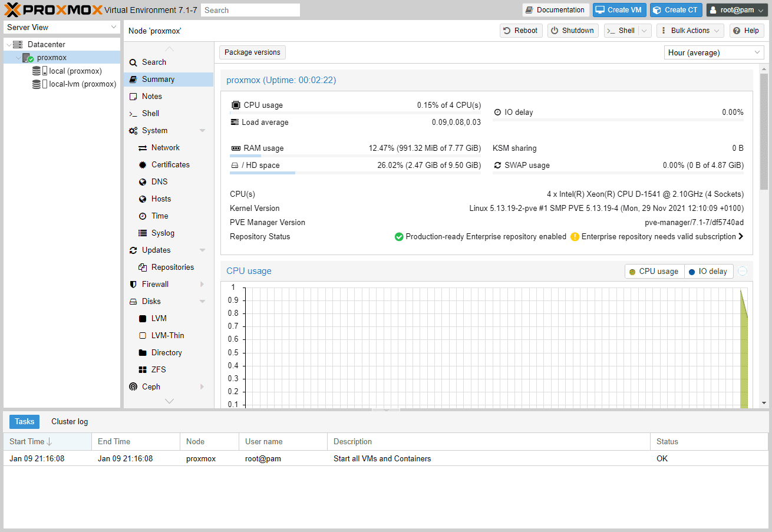The image size is (772, 532).
Task: Click the globe icon next to Hosts
Action: (143, 199)
